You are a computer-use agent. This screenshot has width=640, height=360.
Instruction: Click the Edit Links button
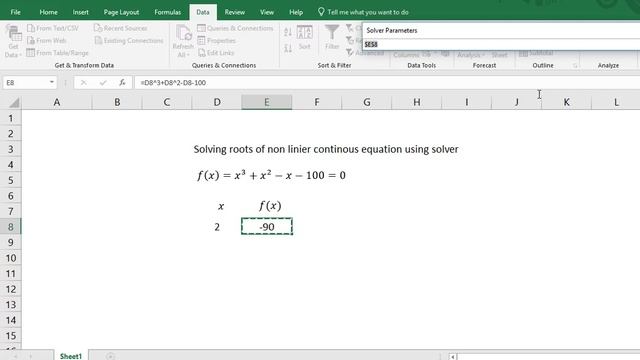(216, 53)
